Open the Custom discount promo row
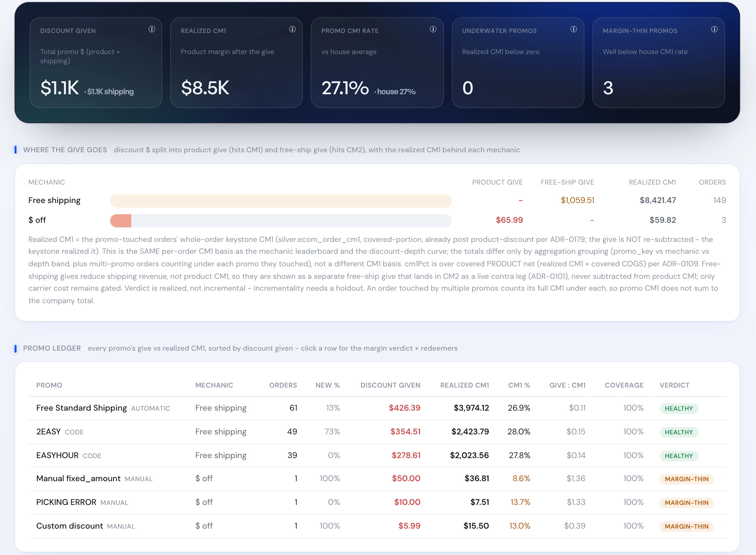 click(377, 526)
